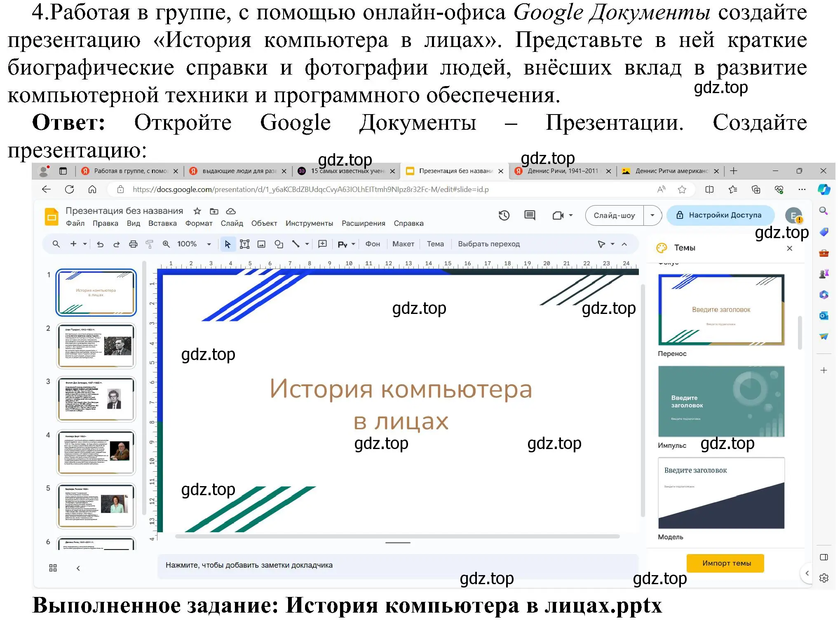The height and width of the screenshot is (620, 840).
Task: Click Настройки Доступа share button
Action: tap(720, 215)
